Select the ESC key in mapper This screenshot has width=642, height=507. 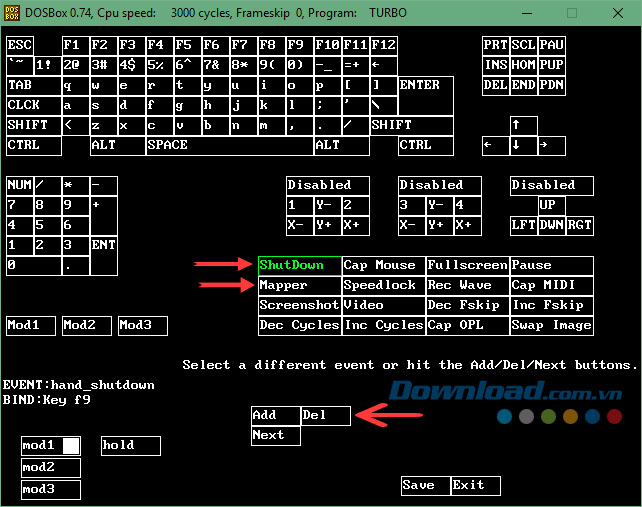pos(20,45)
